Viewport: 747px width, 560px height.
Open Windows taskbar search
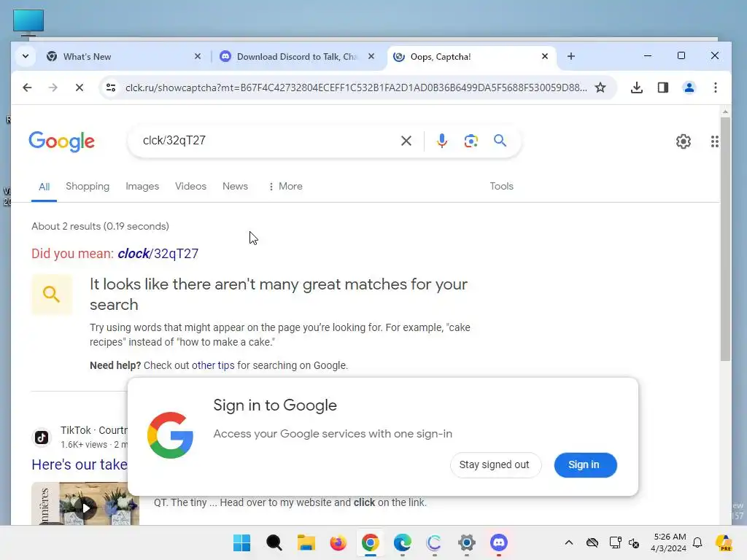(274, 542)
